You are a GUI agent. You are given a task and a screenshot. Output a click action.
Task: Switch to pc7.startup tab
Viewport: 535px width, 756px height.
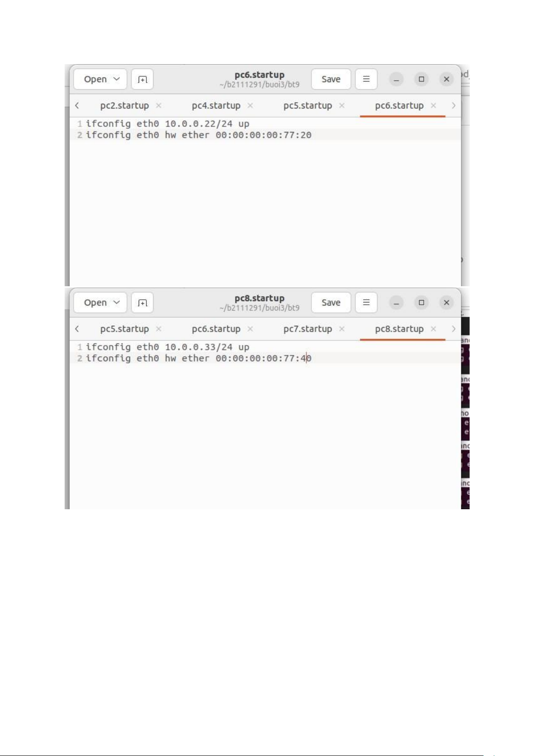tap(307, 329)
